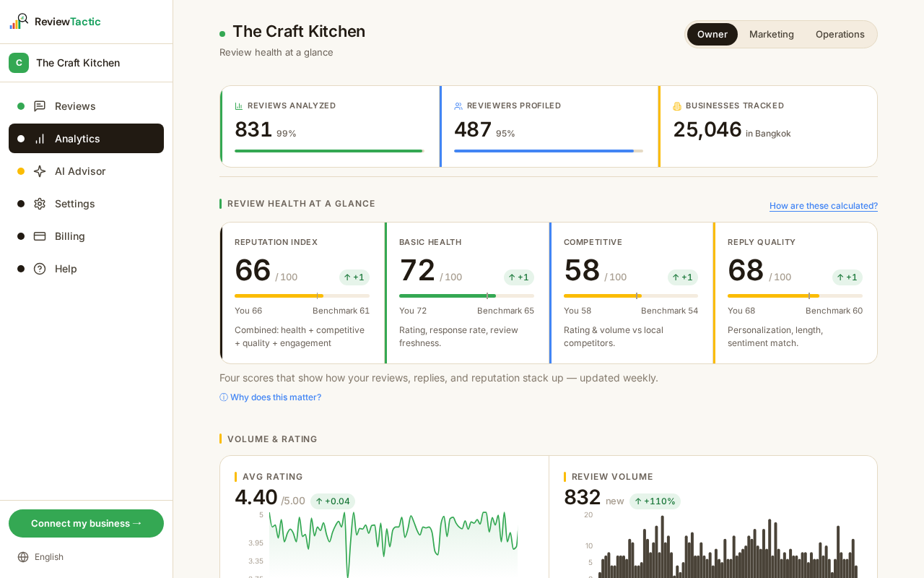The height and width of the screenshot is (578, 924).
Task: Click the Avg Rating +0.04 badge
Action: (x=333, y=501)
